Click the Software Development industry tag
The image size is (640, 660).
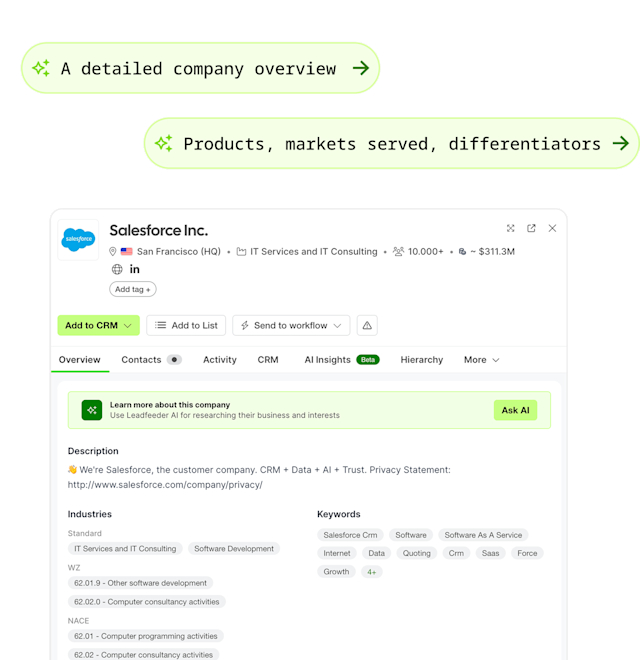[x=234, y=548]
